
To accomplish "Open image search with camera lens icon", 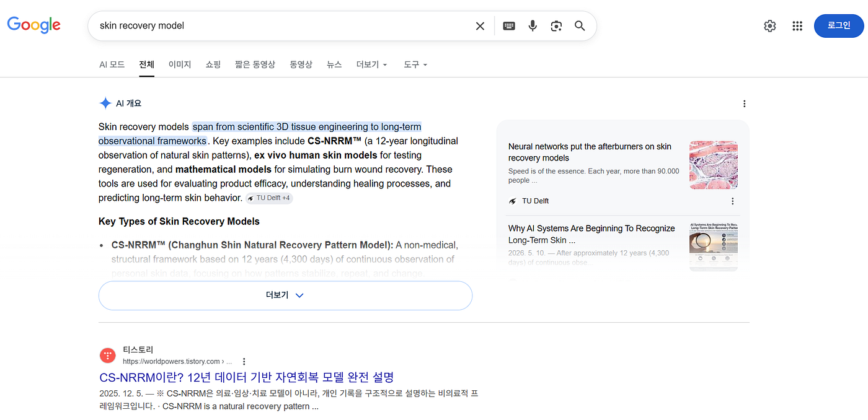I will click(556, 26).
